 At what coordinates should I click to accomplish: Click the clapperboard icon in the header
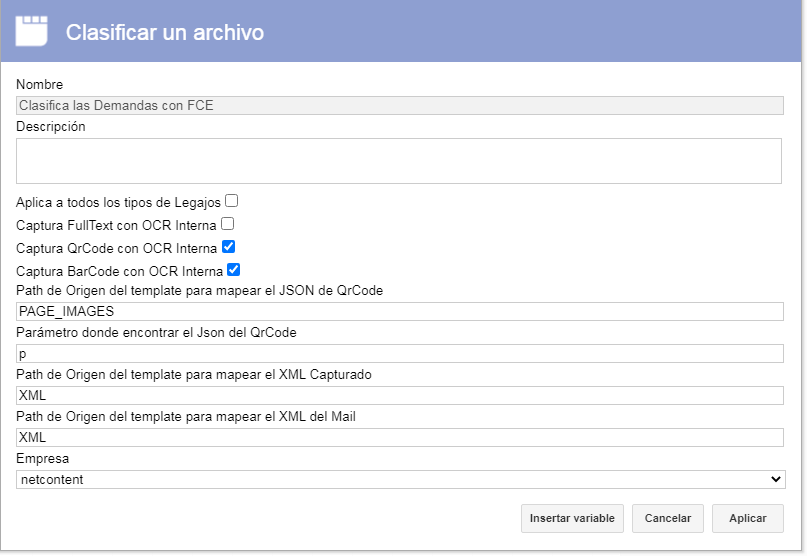[x=31, y=31]
